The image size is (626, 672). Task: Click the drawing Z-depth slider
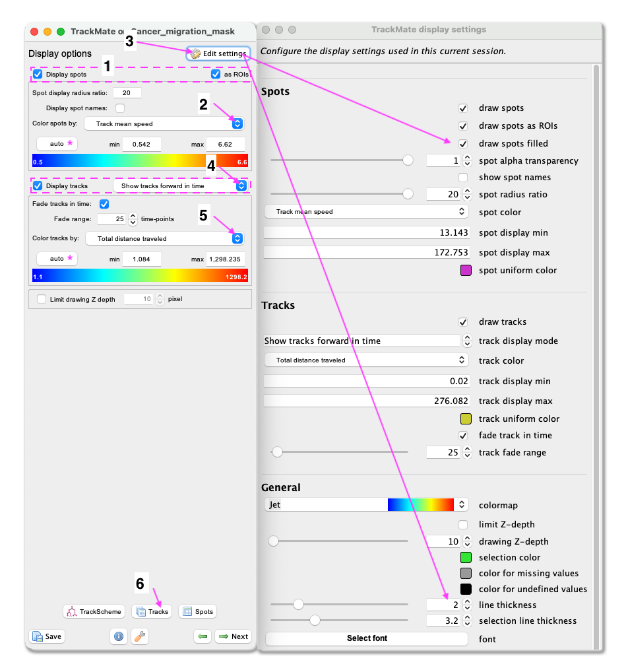pos(338,541)
